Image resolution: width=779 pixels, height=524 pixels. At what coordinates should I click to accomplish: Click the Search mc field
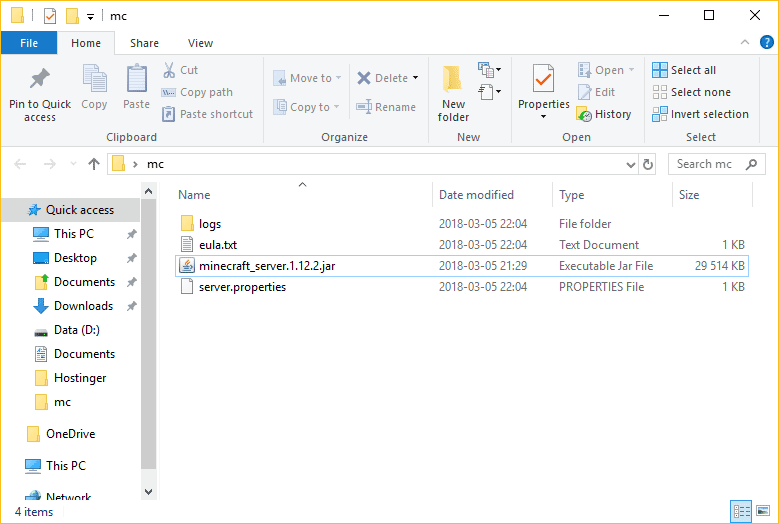(717, 164)
